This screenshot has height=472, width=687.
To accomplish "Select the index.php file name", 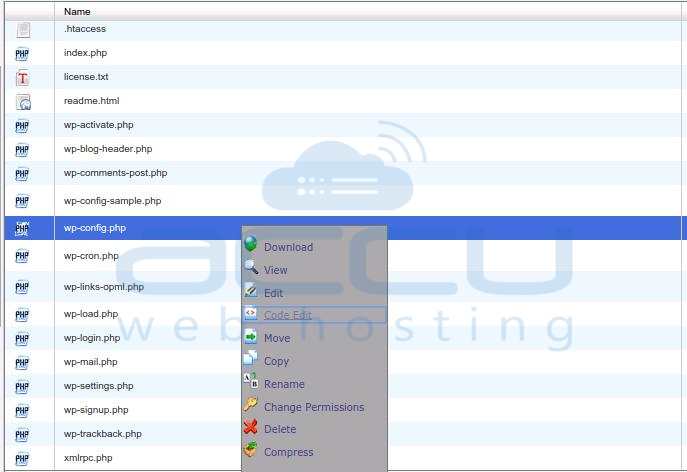I will [x=85, y=53].
